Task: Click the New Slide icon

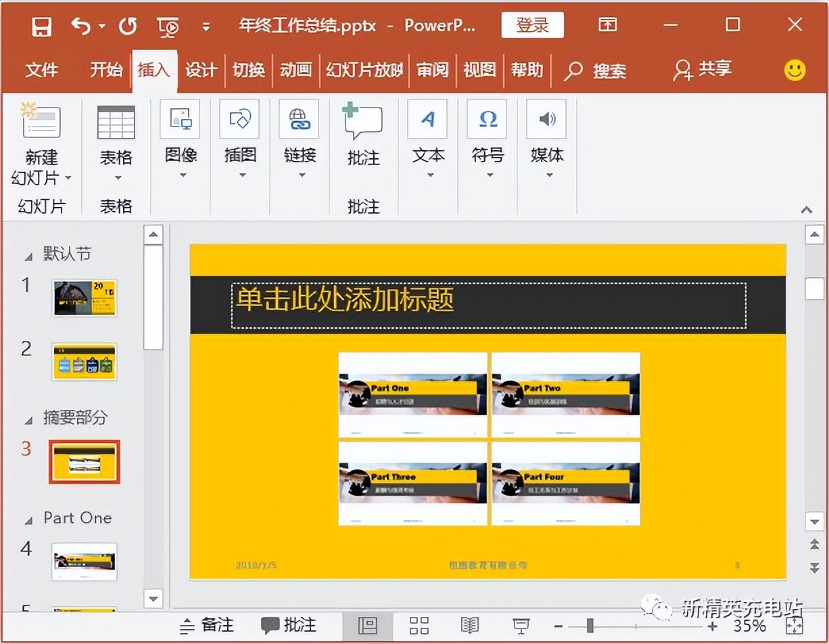Action: click(41, 120)
